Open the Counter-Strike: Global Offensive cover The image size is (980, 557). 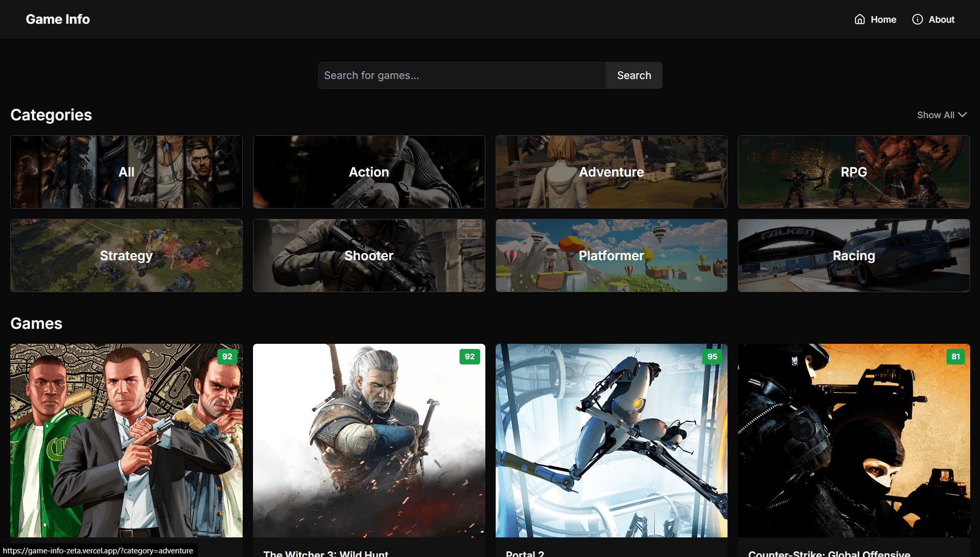tap(854, 440)
